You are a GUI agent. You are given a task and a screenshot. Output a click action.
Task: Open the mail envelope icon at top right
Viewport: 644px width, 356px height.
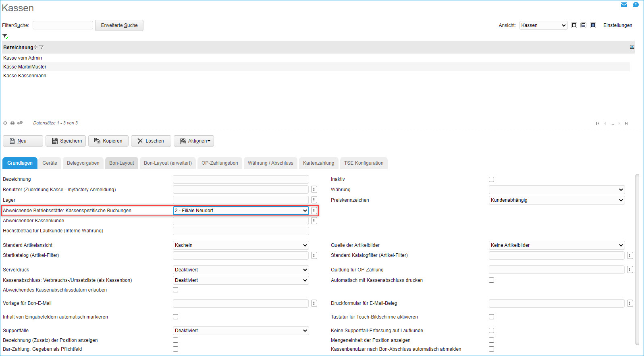pos(624,5)
